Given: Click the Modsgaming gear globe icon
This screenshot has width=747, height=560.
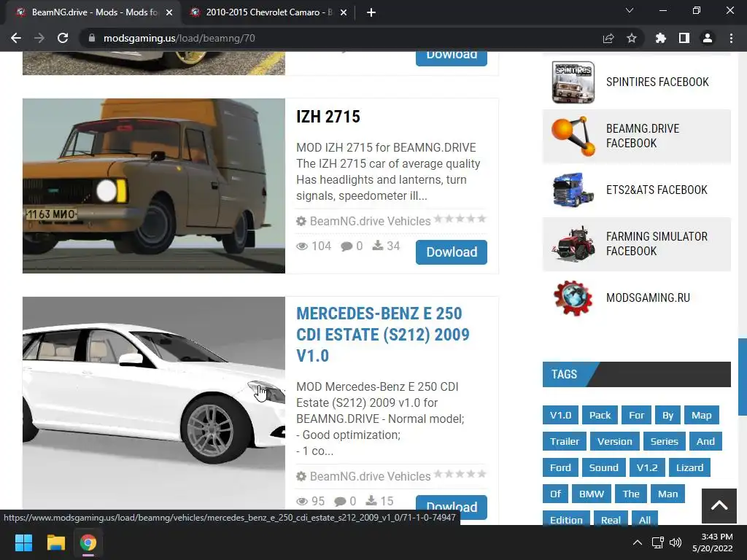Looking at the screenshot, I should pos(573,298).
